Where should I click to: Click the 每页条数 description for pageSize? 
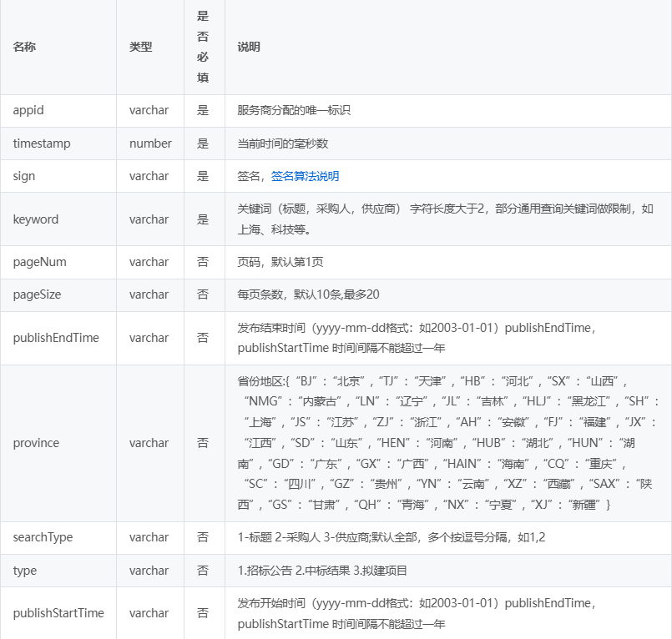[309, 294]
